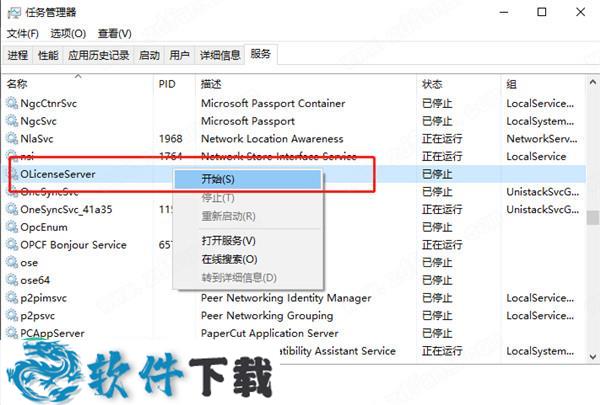The image size is (600, 405).
Task: Click the gear icon beside OpcEnum
Action: point(12,227)
